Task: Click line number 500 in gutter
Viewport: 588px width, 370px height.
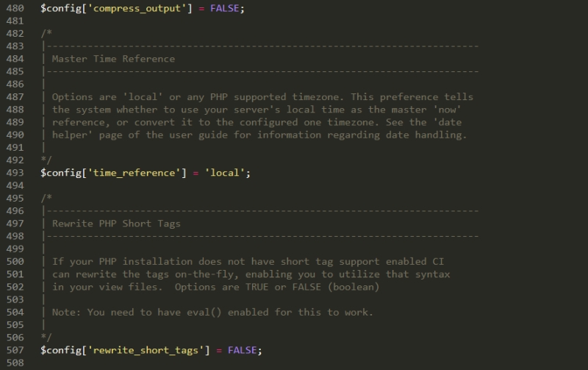Action: (x=15, y=262)
